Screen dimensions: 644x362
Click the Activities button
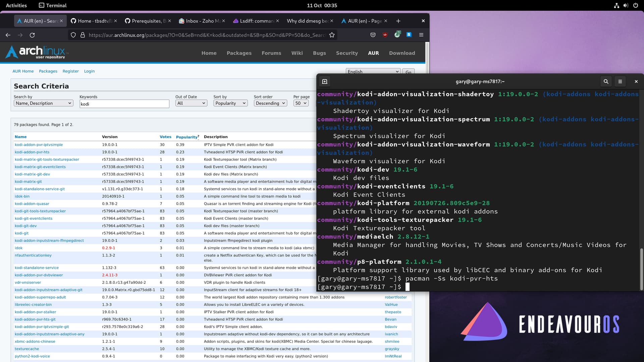tap(16, 5)
